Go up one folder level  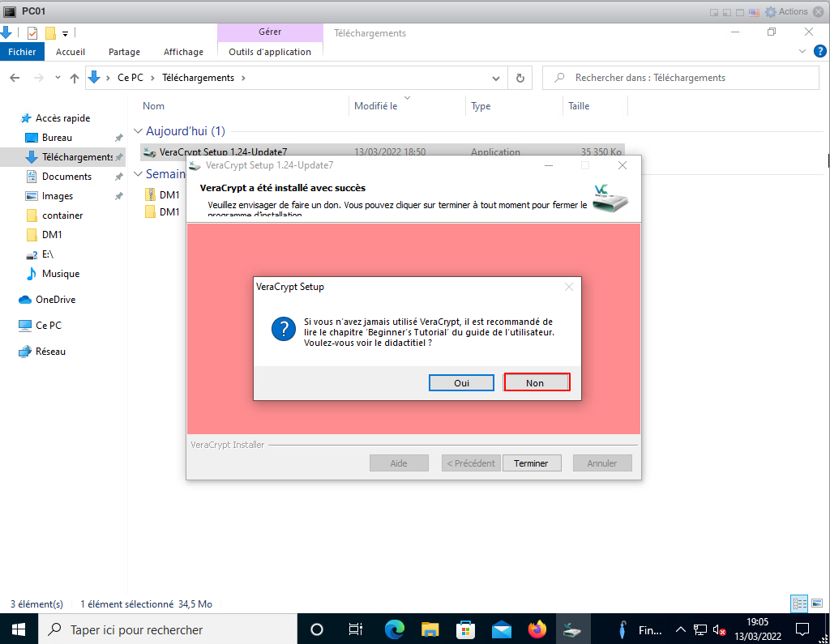(75, 78)
